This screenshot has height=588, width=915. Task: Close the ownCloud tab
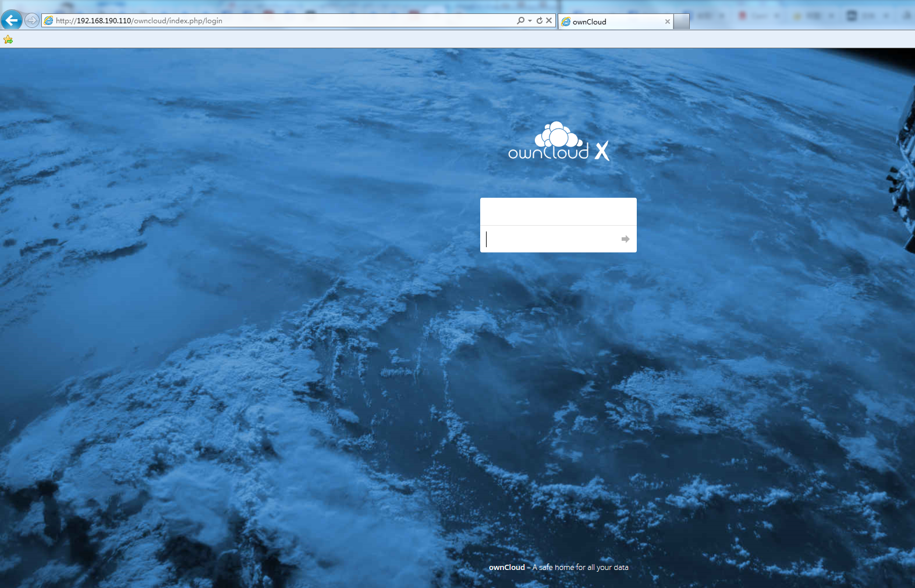(x=668, y=22)
